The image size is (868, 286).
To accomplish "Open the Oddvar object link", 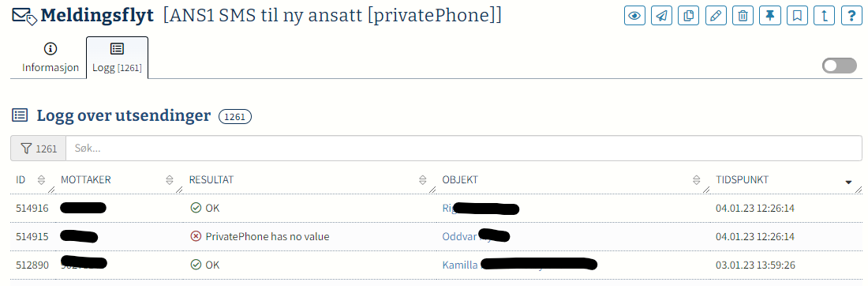I will coord(459,237).
